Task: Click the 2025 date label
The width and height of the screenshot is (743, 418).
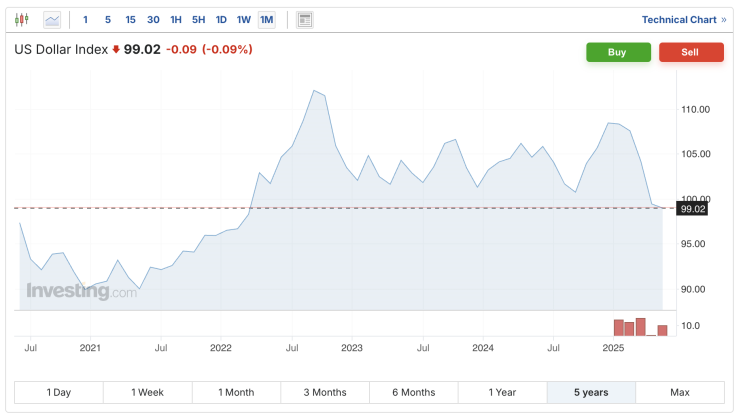Action: click(613, 348)
